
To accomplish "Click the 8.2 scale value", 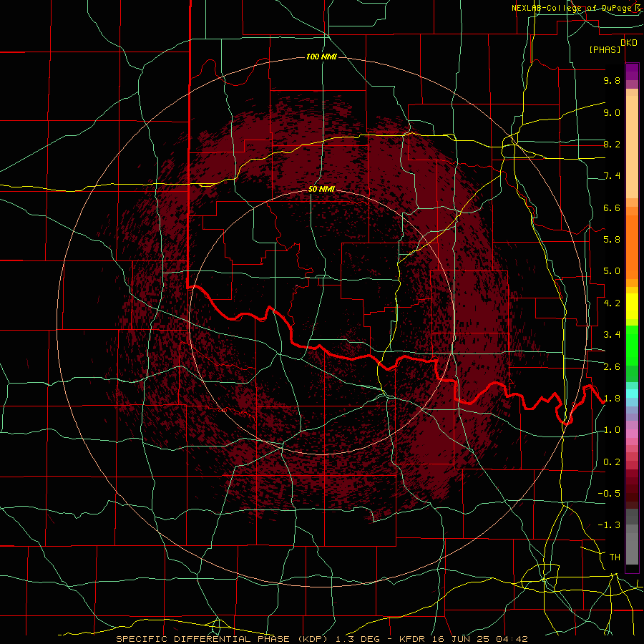I will pos(612,144).
